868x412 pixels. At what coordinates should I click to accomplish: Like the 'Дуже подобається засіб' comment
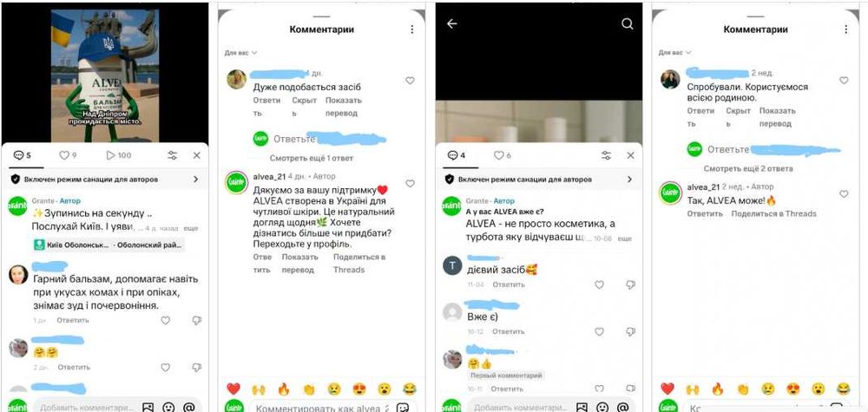(x=410, y=81)
